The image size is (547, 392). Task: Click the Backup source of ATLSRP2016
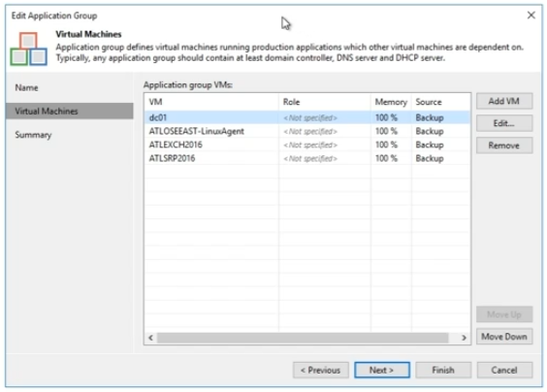[430, 158]
